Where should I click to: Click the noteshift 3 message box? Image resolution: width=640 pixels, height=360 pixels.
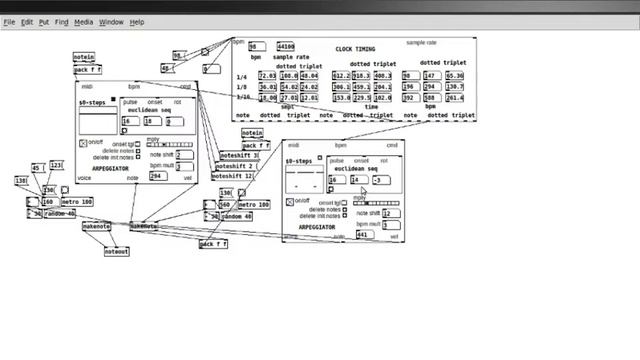(239, 156)
